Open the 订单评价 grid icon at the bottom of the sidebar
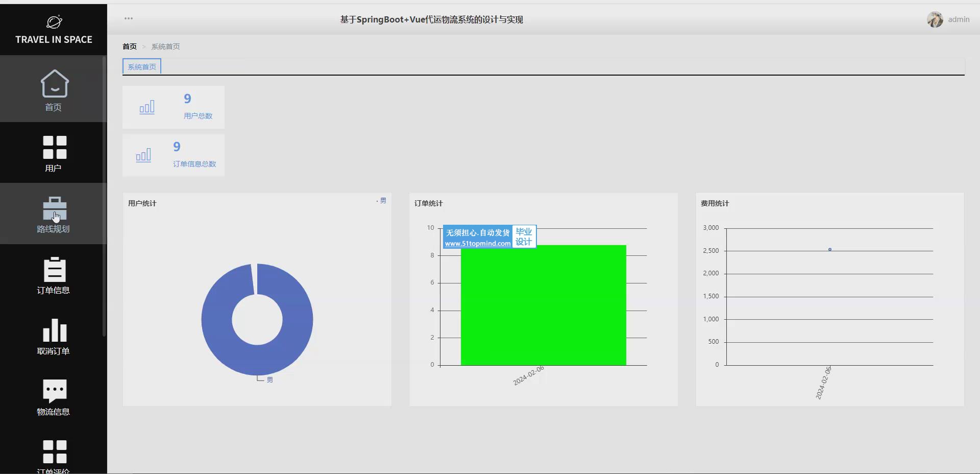 55,452
